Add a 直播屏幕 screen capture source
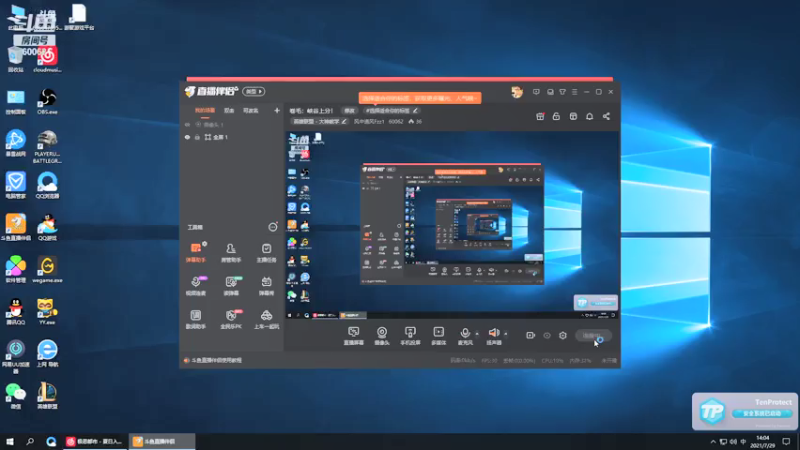Image resolution: width=800 pixels, height=450 pixels. click(354, 336)
